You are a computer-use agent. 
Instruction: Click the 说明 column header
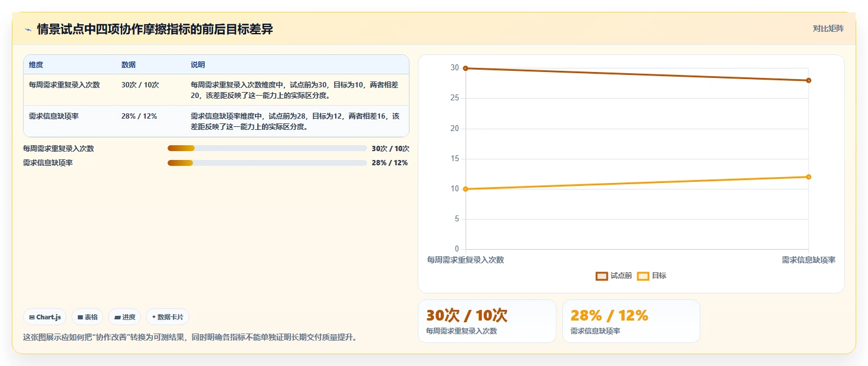point(198,65)
